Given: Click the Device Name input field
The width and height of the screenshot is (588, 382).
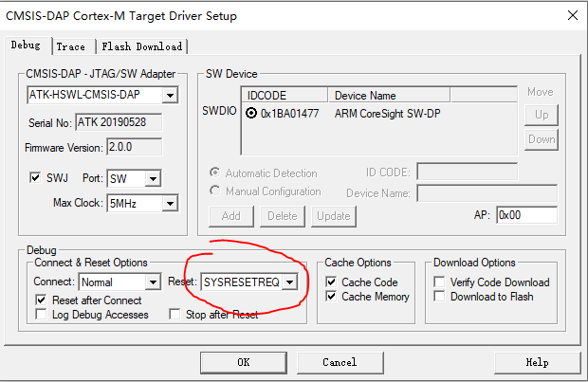Looking at the screenshot, I should coord(487,193).
